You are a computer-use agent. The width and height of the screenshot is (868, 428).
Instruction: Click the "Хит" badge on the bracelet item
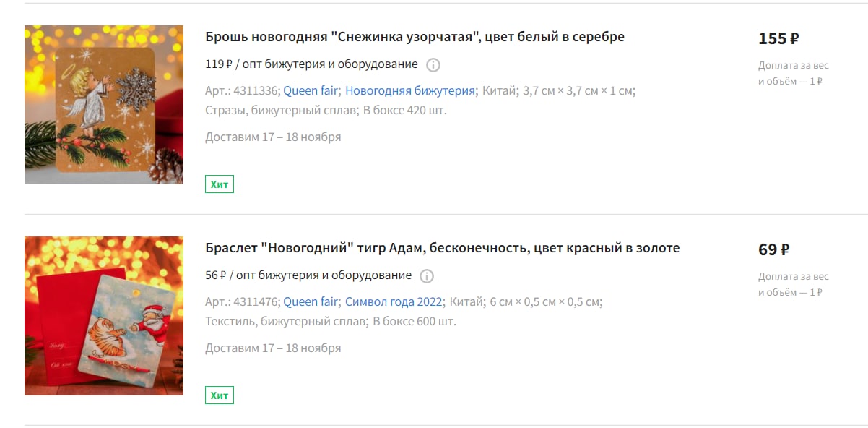click(220, 395)
